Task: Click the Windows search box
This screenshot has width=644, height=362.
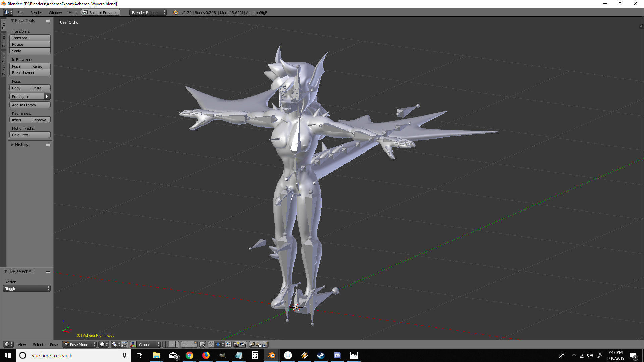Action: [74, 355]
